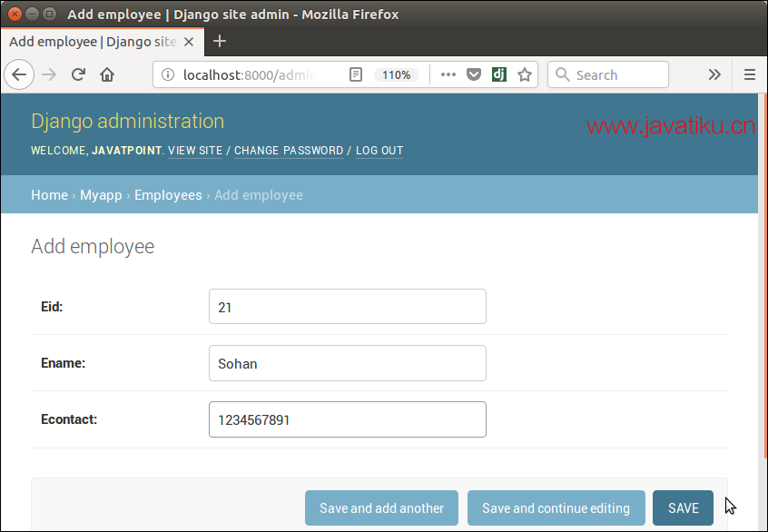Open a new tab with plus button
The height and width of the screenshot is (532, 768).
pyautogui.click(x=220, y=41)
